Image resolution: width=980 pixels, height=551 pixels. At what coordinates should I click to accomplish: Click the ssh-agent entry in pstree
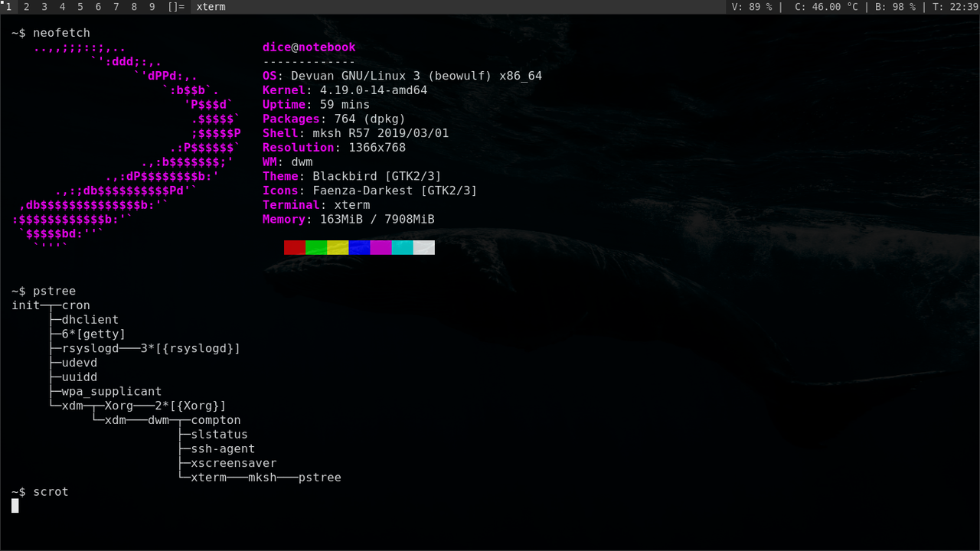[x=223, y=448]
